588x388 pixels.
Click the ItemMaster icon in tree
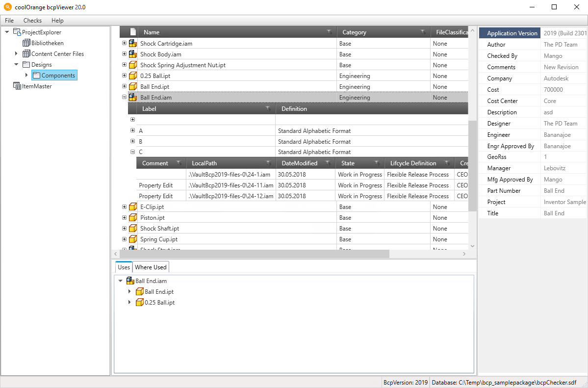(x=17, y=86)
